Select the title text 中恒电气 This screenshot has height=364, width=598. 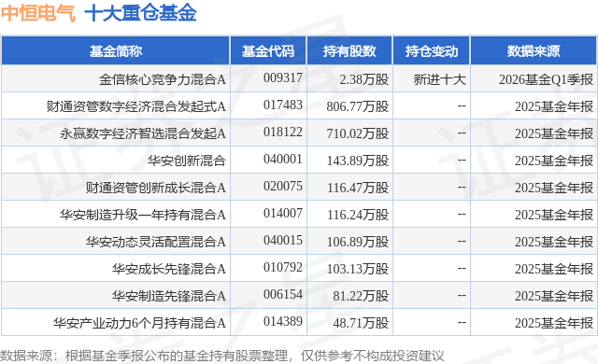[x=38, y=13]
